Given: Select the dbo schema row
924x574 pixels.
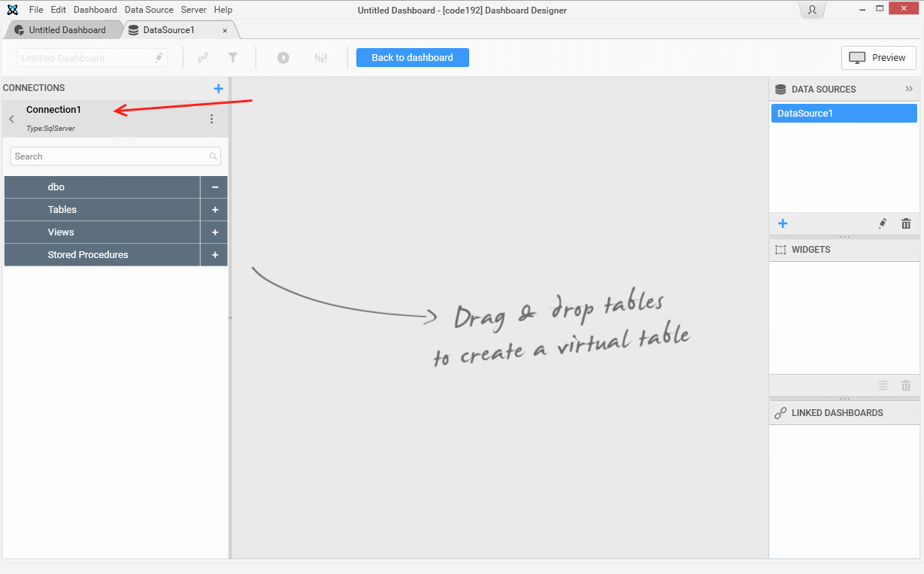Looking at the screenshot, I should 102,187.
